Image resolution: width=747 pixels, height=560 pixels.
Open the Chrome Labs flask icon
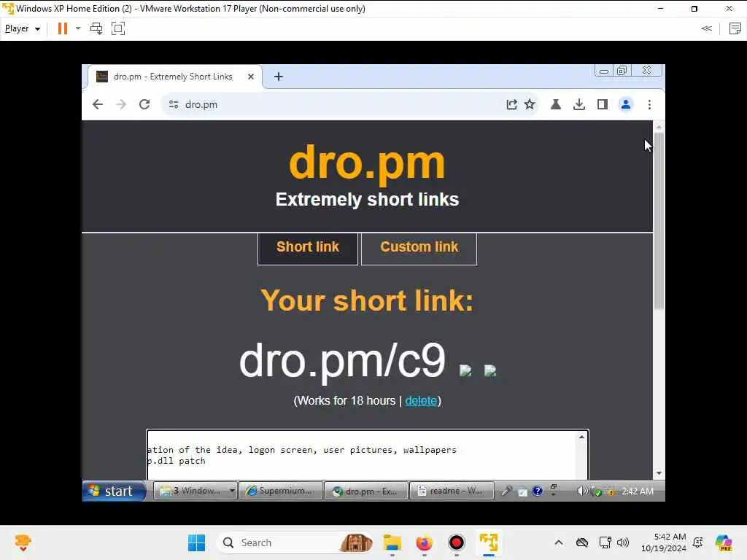555,104
